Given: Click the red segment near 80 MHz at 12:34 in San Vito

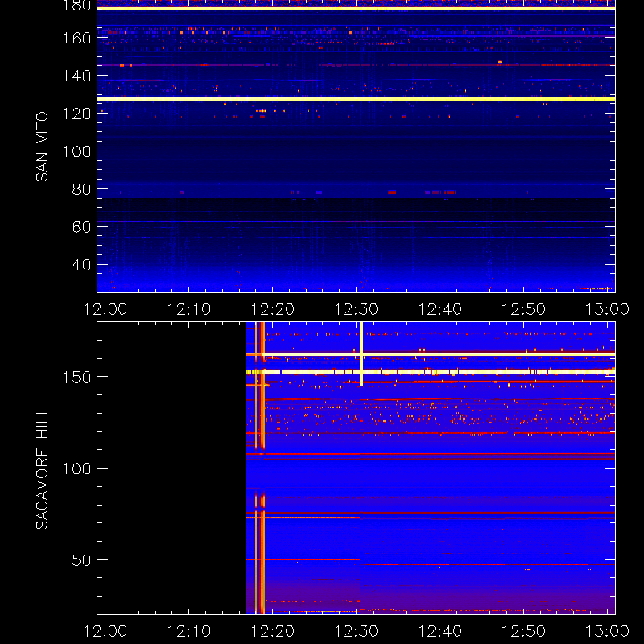Looking at the screenshot, I should coord(392,192).
